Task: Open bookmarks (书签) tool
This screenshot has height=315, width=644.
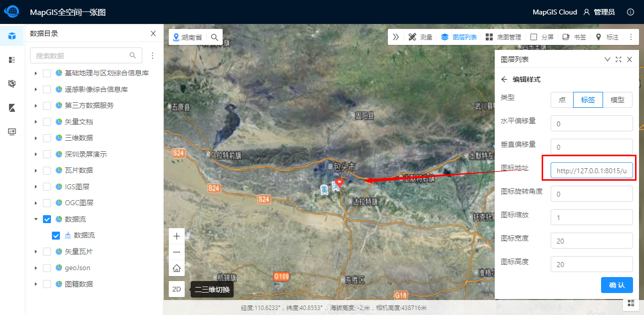Action: click(574, 37)
